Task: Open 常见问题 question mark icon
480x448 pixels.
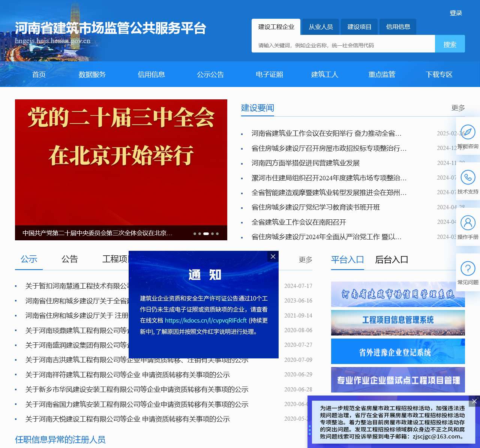Action: pos(468,268)
